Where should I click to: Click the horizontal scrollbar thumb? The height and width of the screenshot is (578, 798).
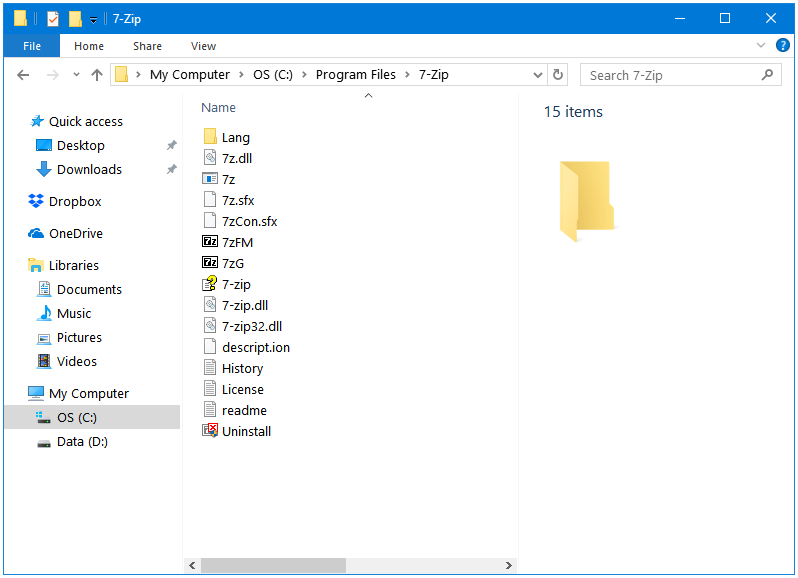click(x=273, y=565)
